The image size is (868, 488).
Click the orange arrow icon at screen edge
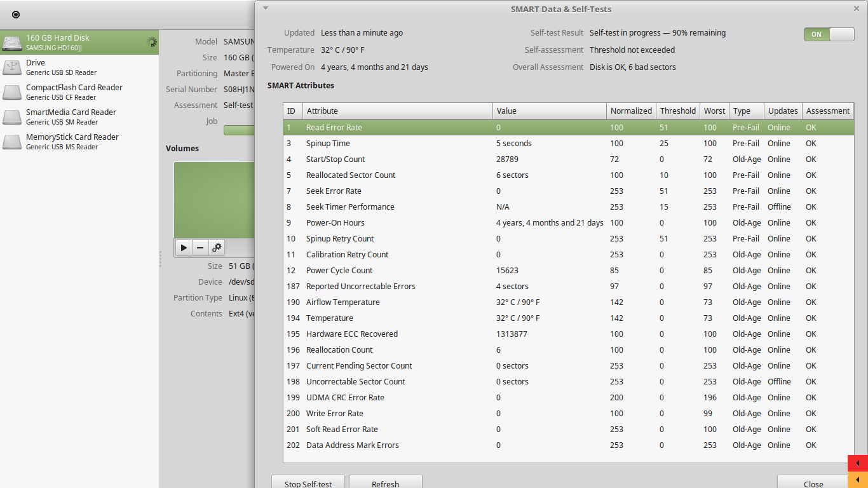(858, 480)
